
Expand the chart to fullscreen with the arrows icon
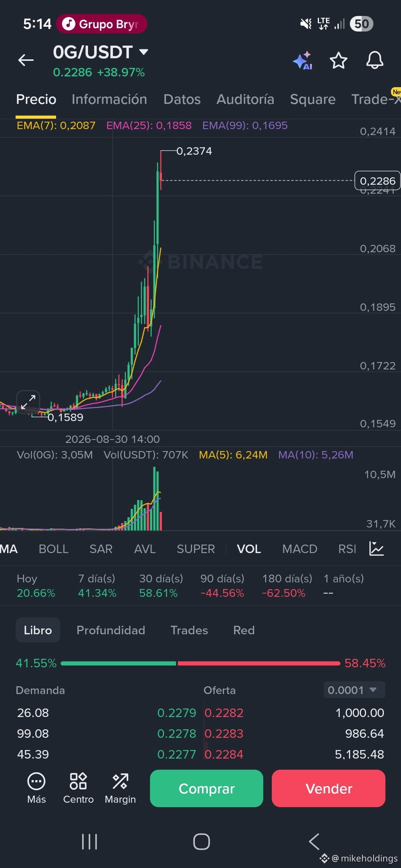click(28, 402)
